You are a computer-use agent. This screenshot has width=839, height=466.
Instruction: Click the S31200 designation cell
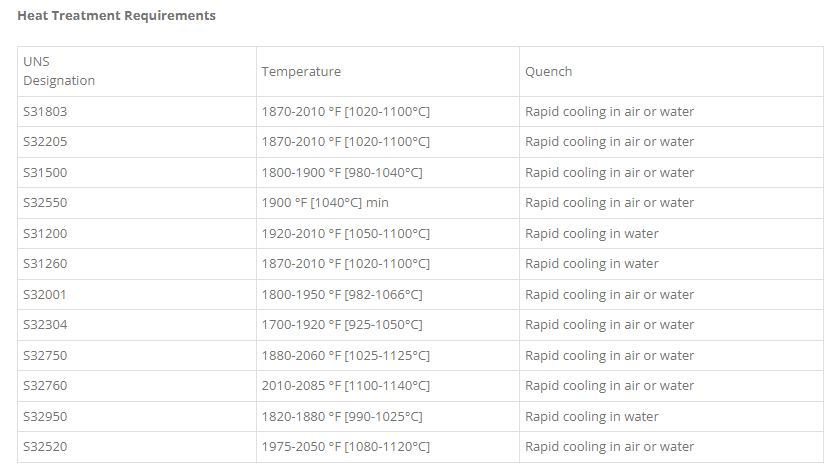pyautogui.click(x=45, y=234)
